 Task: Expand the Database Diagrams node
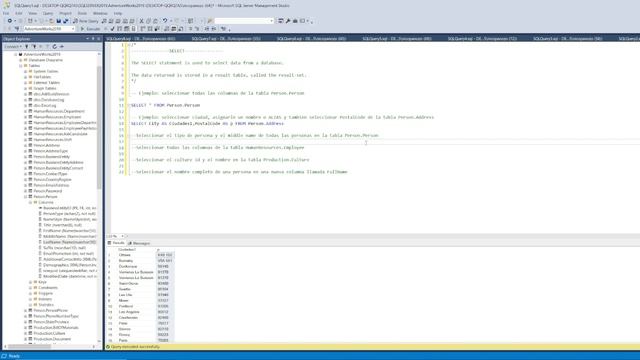[x=21, y=60]
